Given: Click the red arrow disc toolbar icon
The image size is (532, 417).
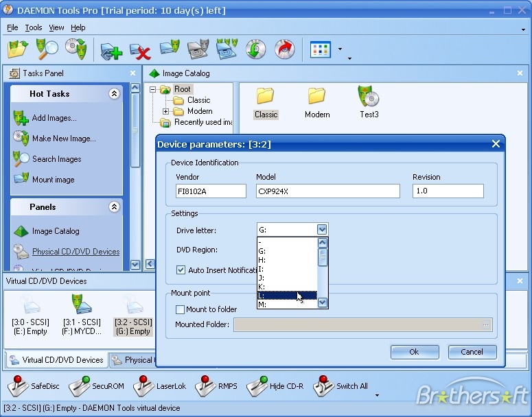Looking at the screenshot, I should pos(285,49).
